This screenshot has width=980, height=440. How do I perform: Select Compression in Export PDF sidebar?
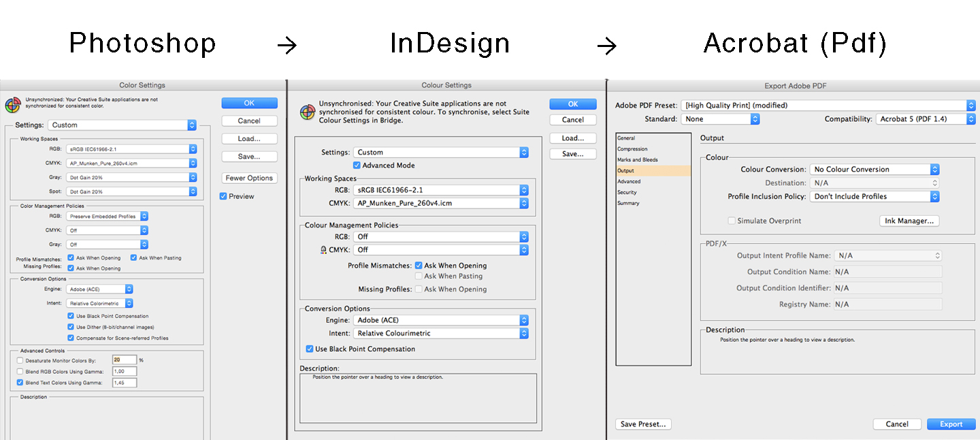coord(653,149)
